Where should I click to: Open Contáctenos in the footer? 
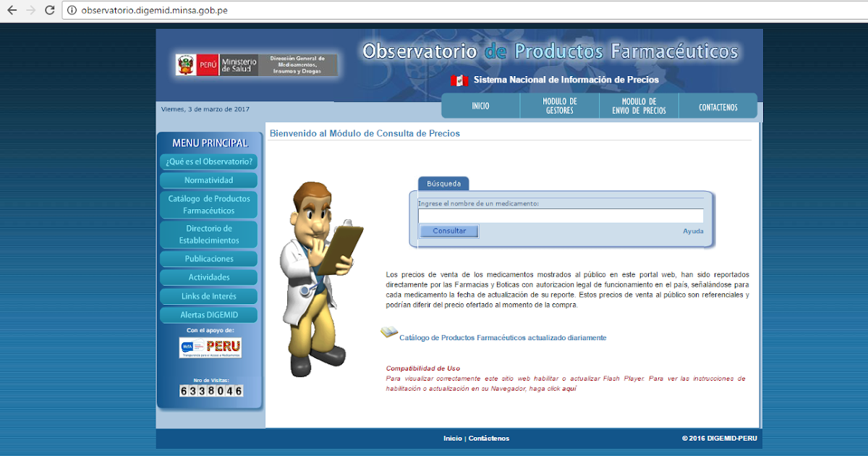click(489, 437)
